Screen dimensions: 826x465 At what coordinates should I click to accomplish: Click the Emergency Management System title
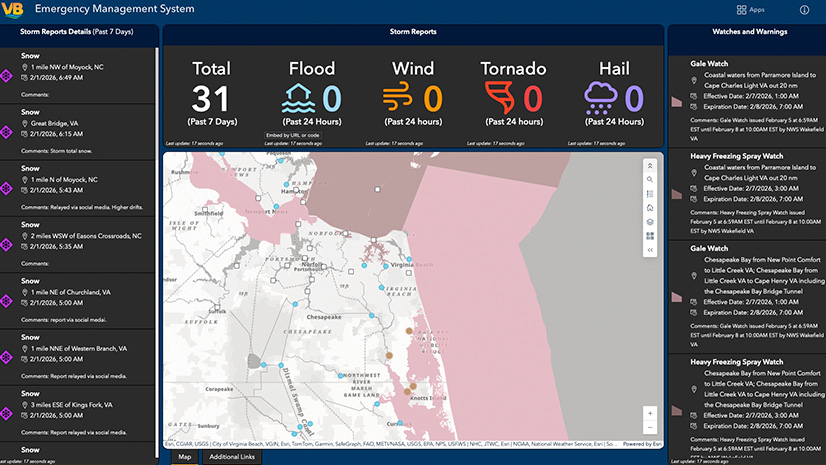point(114,9)
